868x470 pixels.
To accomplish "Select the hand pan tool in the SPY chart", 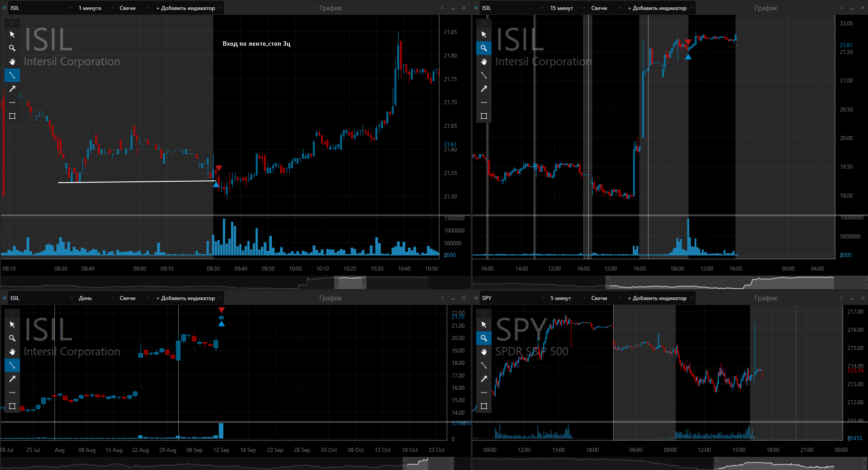I will point(484,352).
